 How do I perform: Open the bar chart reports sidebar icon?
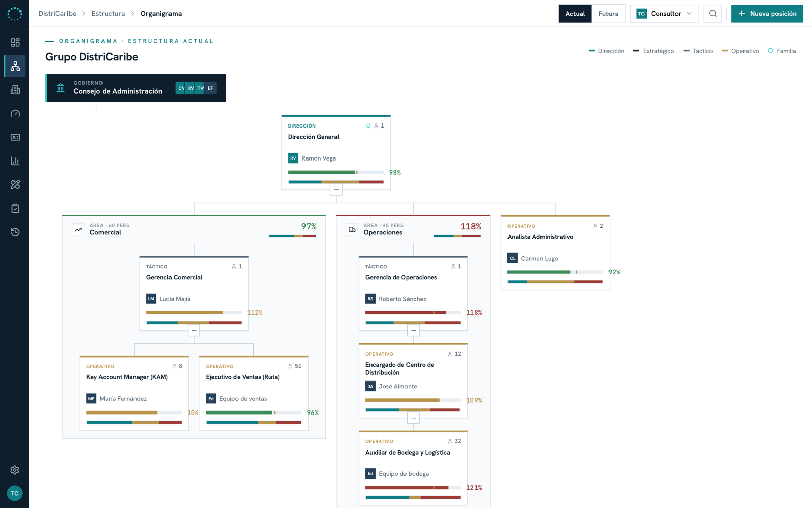pyautogui.click(x=15, y=161)
